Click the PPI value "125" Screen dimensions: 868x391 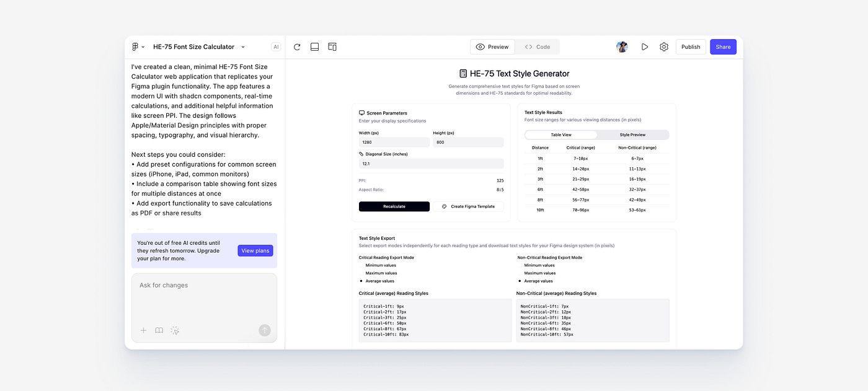tap(500, 180)
